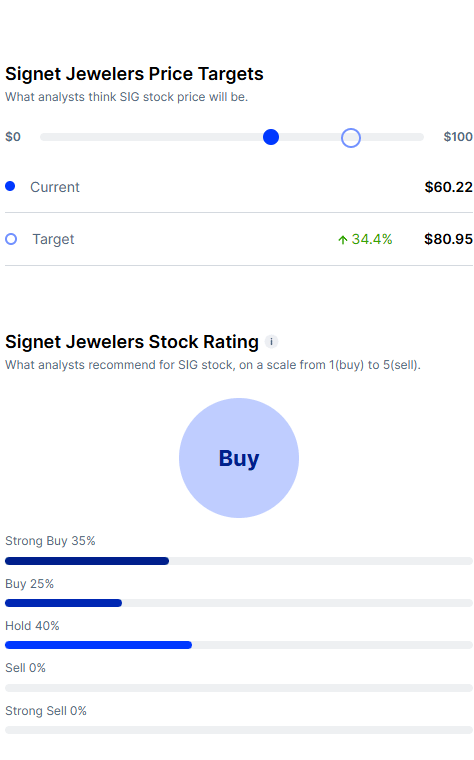The height and width of the screenshot is (760, 474).
Task: Click the solid blue Current legend dot
Action: click(x=10, y=186)
